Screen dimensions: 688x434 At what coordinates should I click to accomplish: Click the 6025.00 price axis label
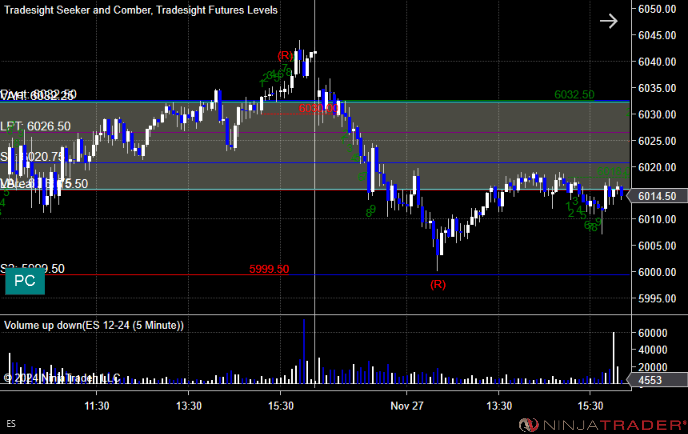pyautogui.click(x=657, y=141)
